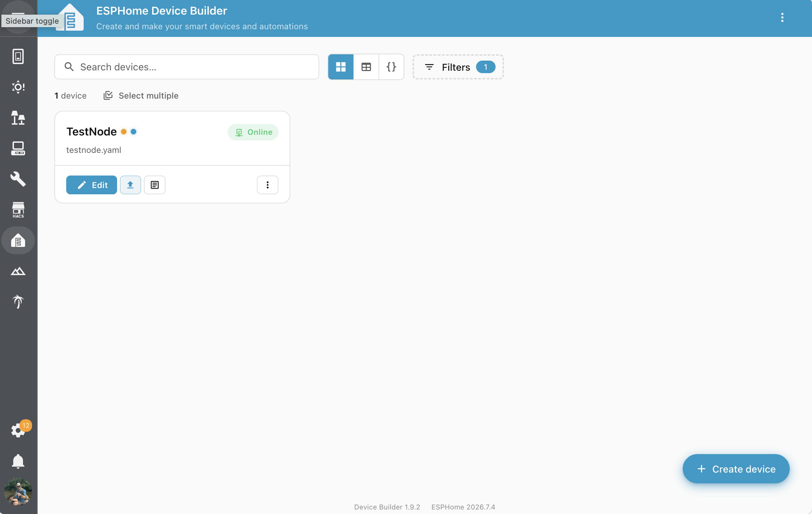Switch to YAML braces view
Image resolution: width=812 pixels, height=514 pixels.
[391, 67]
